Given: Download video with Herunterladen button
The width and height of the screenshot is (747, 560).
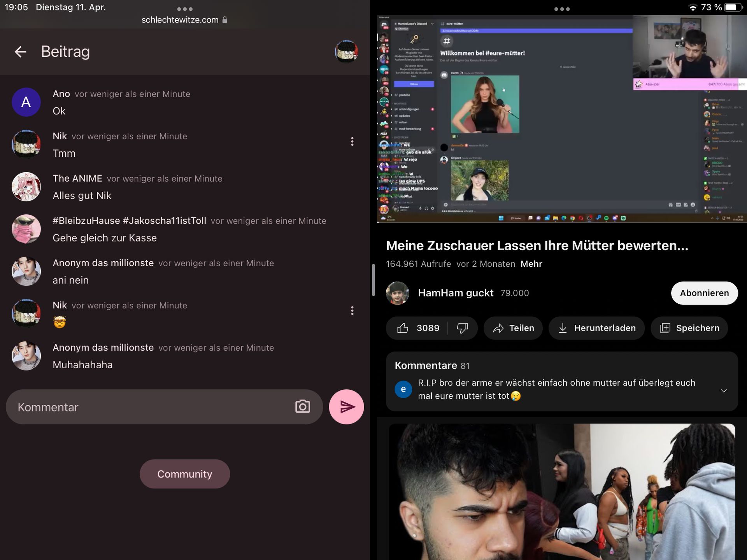Looking at the screenshot, I should [x=596, y=328].
